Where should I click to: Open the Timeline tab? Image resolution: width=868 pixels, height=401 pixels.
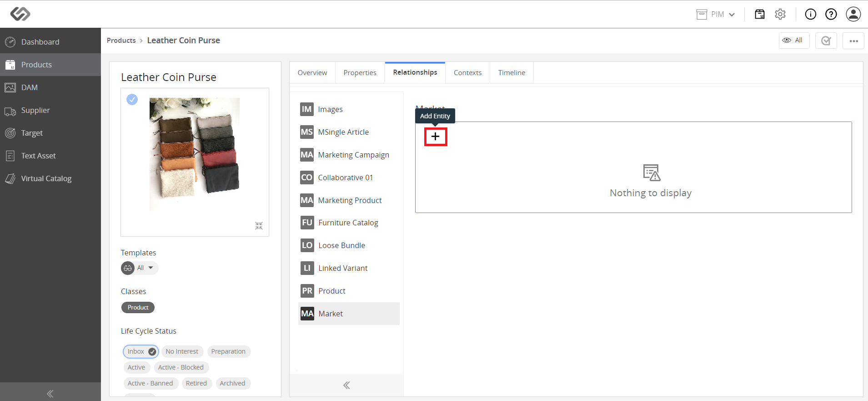(x=512, y=73)
